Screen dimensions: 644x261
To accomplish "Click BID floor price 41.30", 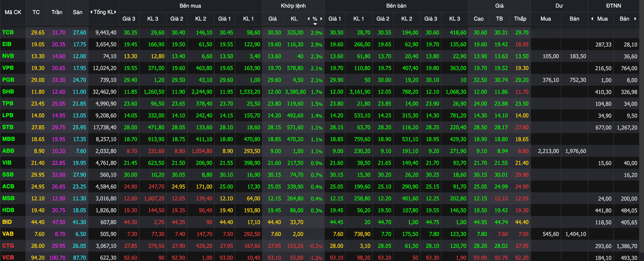I will [x=79, y=222].
